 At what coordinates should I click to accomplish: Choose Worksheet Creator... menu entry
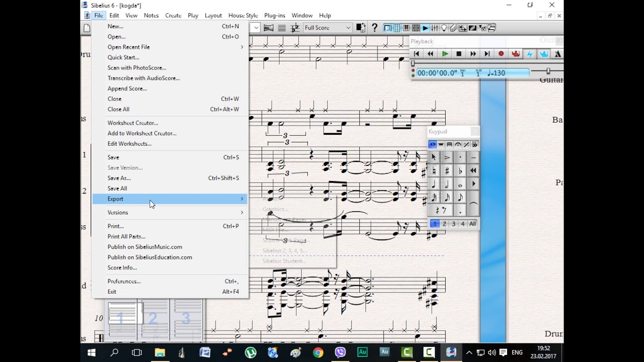(170, 123)
